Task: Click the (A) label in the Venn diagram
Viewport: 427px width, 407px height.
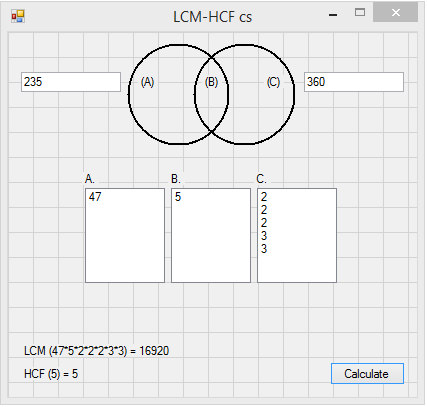Action: pos(147,82)
